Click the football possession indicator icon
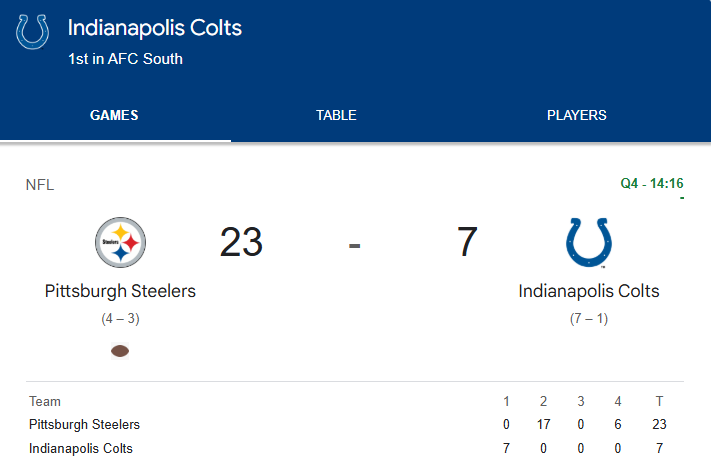 [x=120, y=351]
